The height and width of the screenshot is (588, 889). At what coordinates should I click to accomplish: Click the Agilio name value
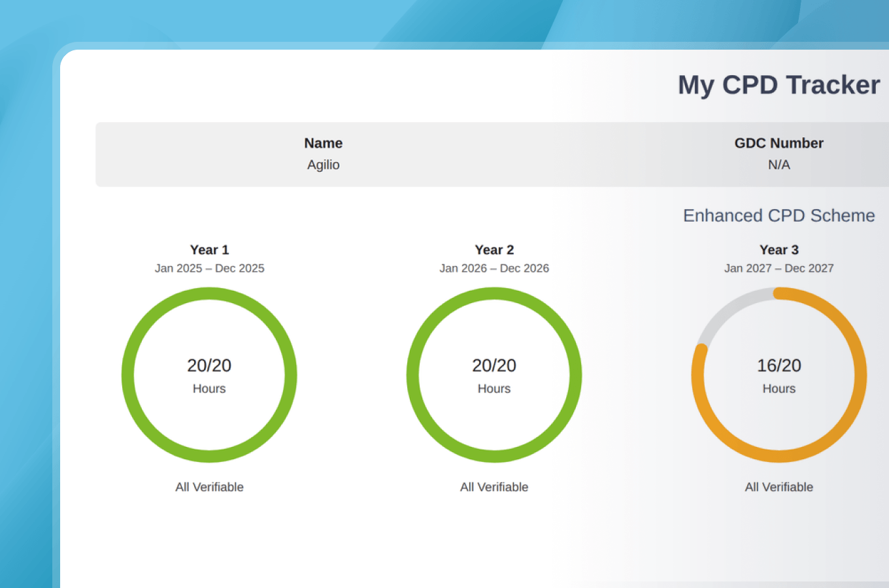(x=324, y=165)
